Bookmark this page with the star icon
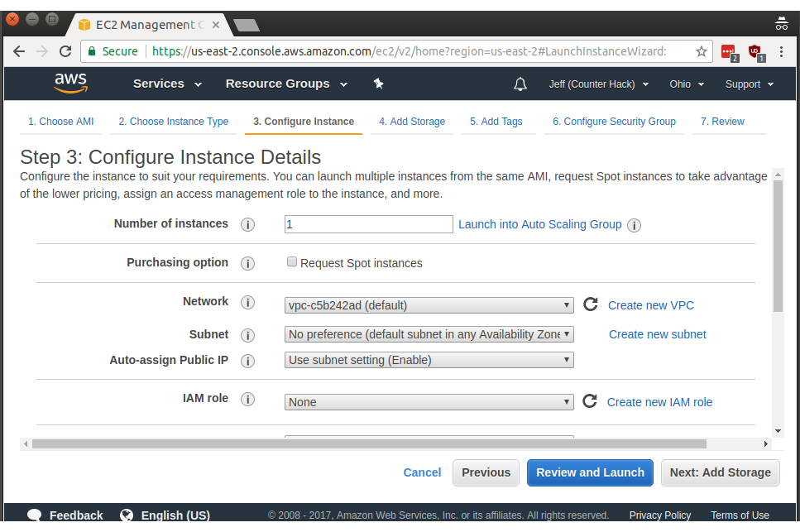 click(x=702, y=51)
